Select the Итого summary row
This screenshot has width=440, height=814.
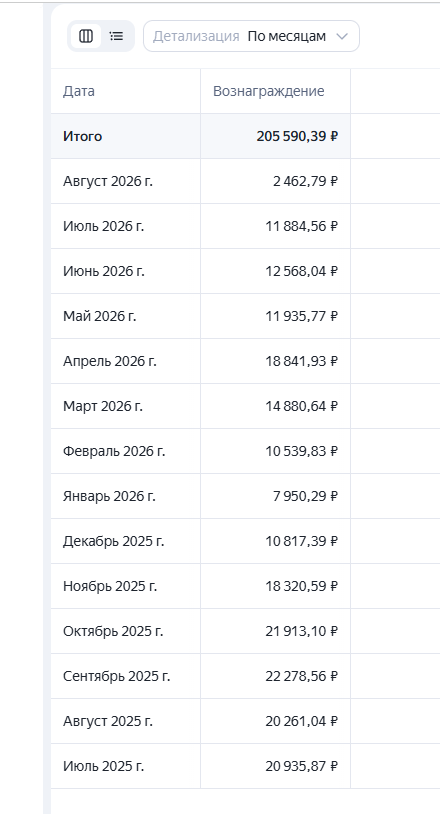point(245,136)
